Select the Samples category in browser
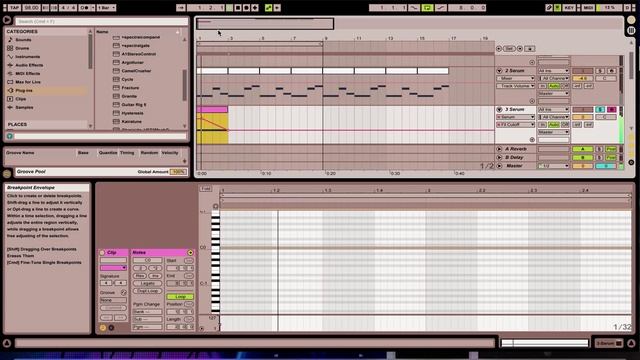 coord(24,107)
